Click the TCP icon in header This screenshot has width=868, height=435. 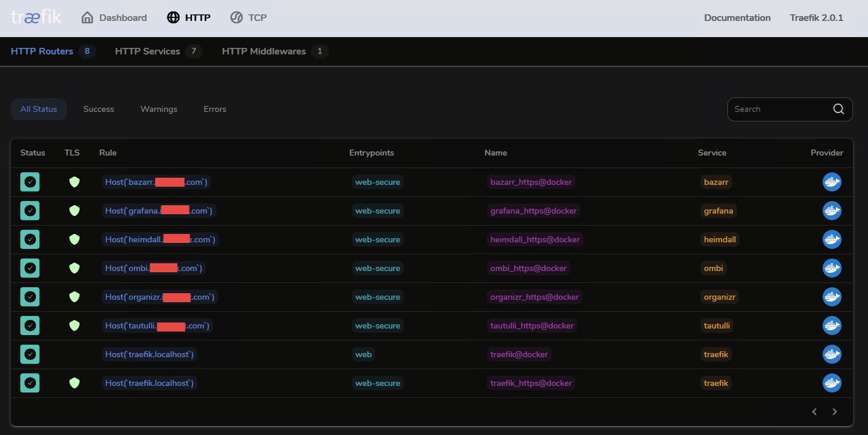(x=236, y=17)
